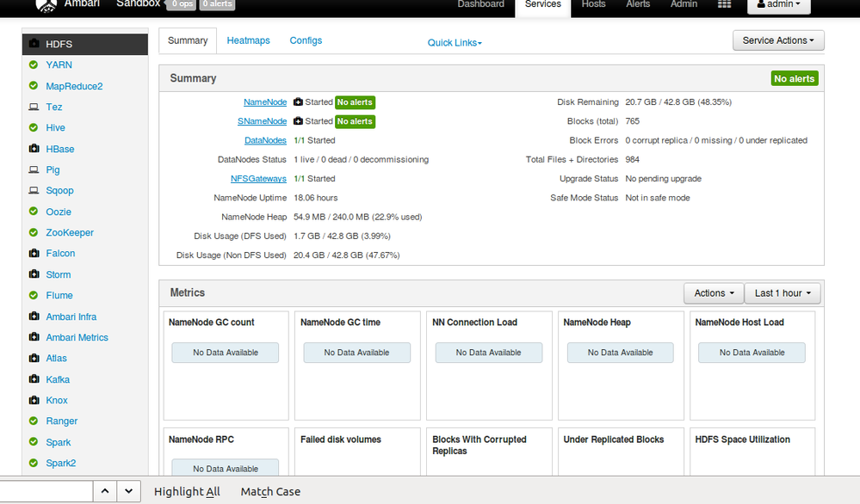Click the 0 ops badge
The height and width of the screenshot is (504, 860).
tap(183, 4)
